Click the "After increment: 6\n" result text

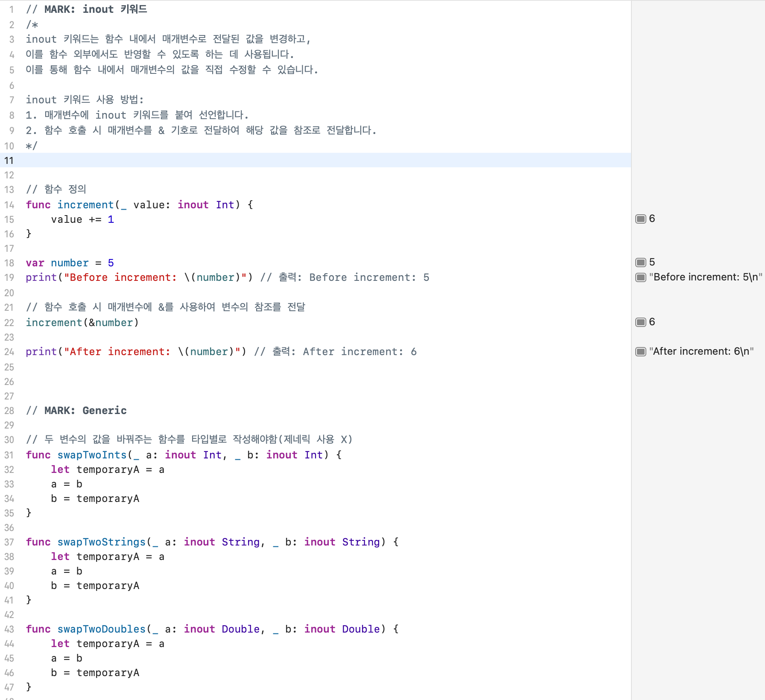click(701, 351)
